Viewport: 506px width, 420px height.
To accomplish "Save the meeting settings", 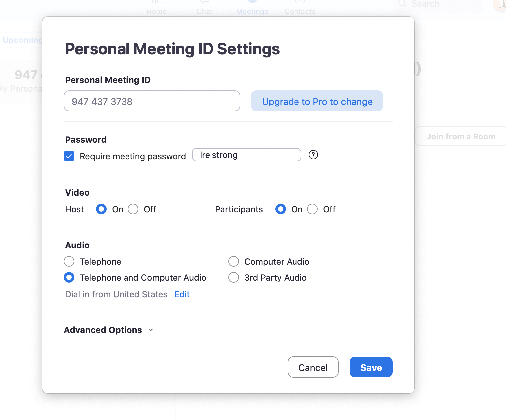I will coord(371,367).
